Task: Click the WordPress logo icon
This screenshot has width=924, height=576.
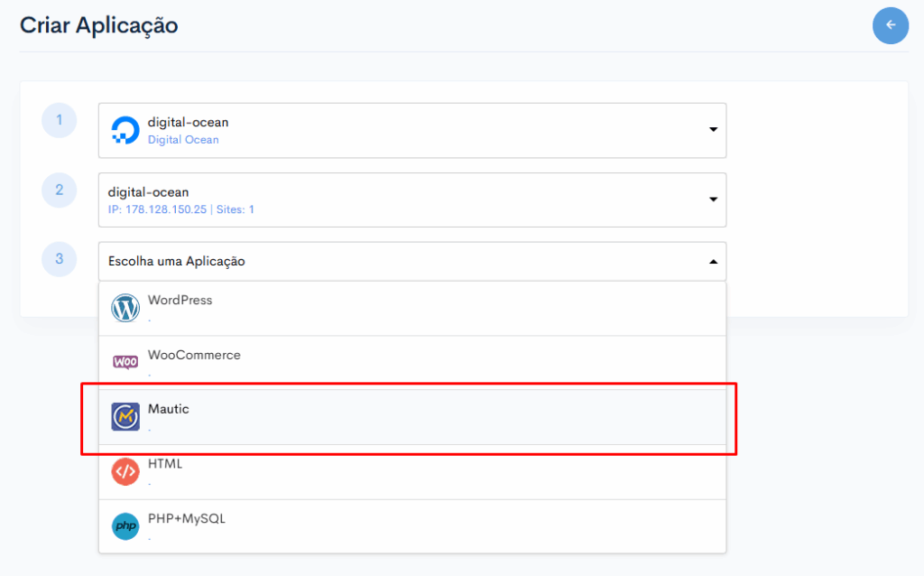Action: pos(125,308)
